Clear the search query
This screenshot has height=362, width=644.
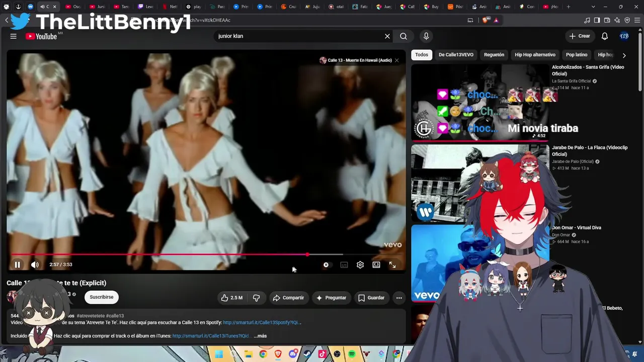tap(387, 36)
